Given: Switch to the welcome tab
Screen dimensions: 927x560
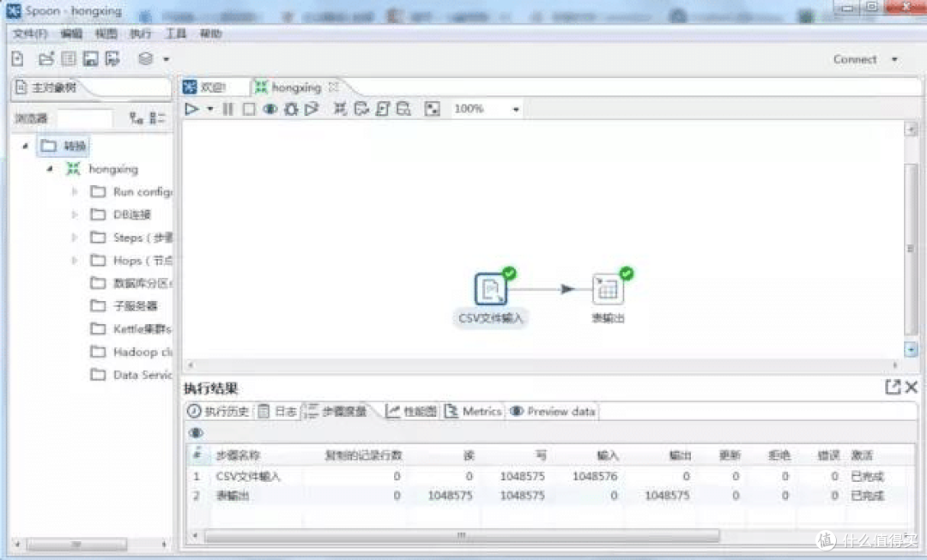Looking at the screenshot, I should tap(205, 87).
